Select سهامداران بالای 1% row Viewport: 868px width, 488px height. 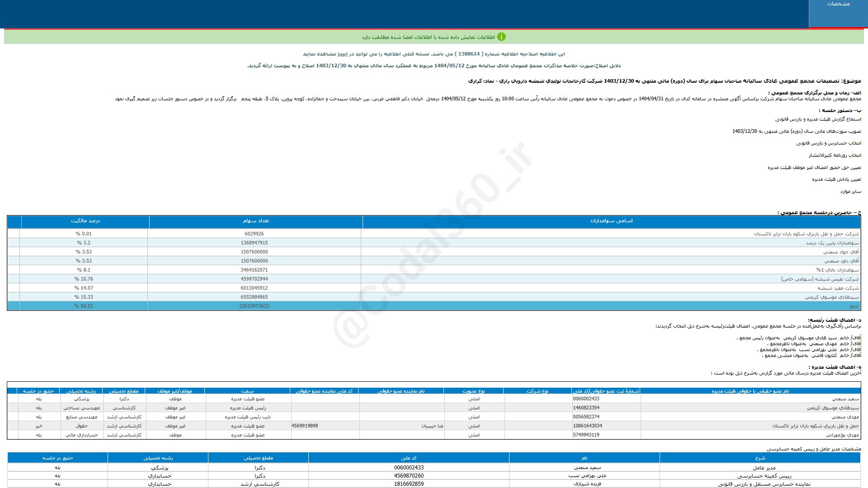click(837, 270)
